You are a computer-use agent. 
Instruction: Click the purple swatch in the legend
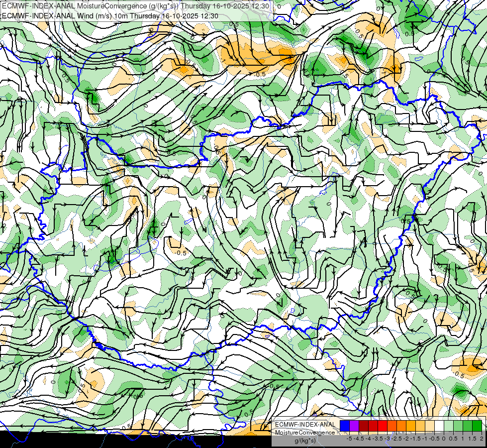354,426
